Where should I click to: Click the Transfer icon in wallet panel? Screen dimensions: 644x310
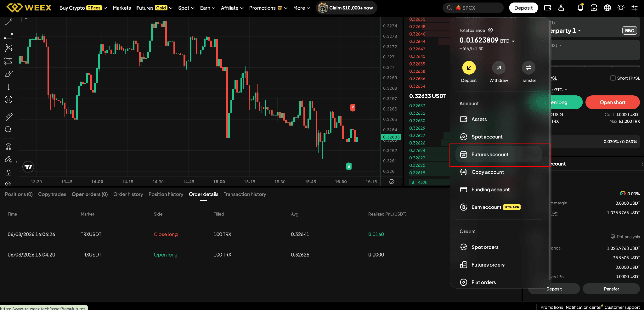coord(528,68)
